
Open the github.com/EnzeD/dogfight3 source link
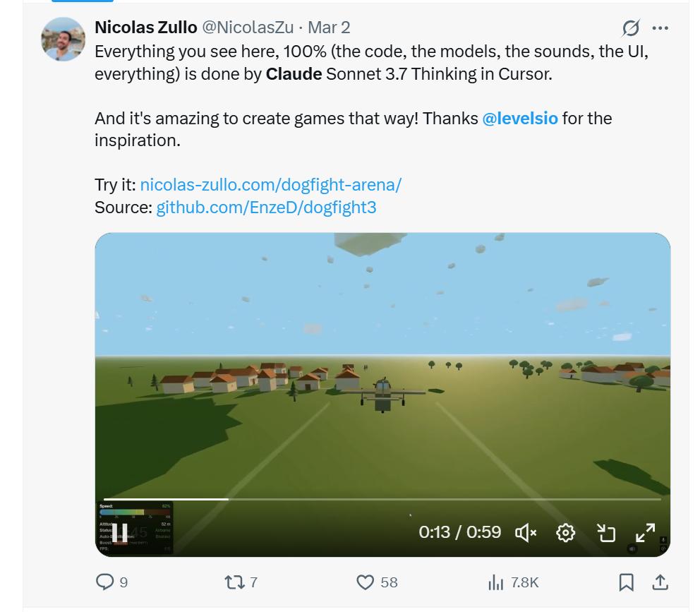(266, 208)
